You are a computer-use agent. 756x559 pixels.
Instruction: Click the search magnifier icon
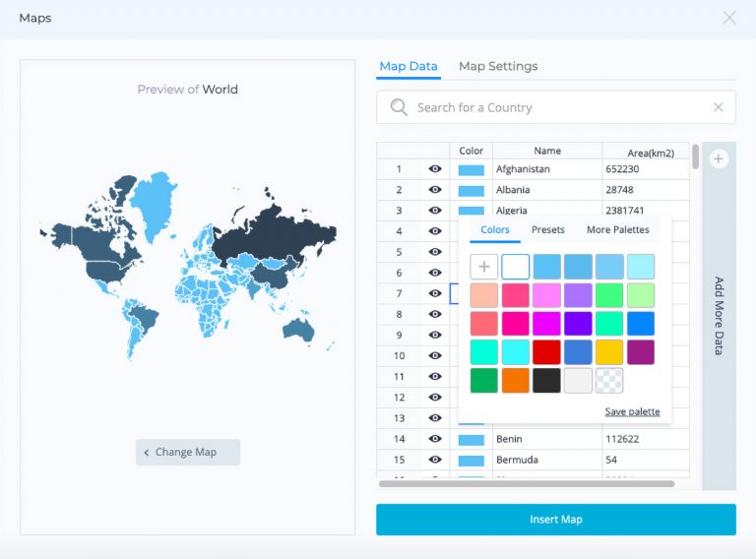coord(399,107)
